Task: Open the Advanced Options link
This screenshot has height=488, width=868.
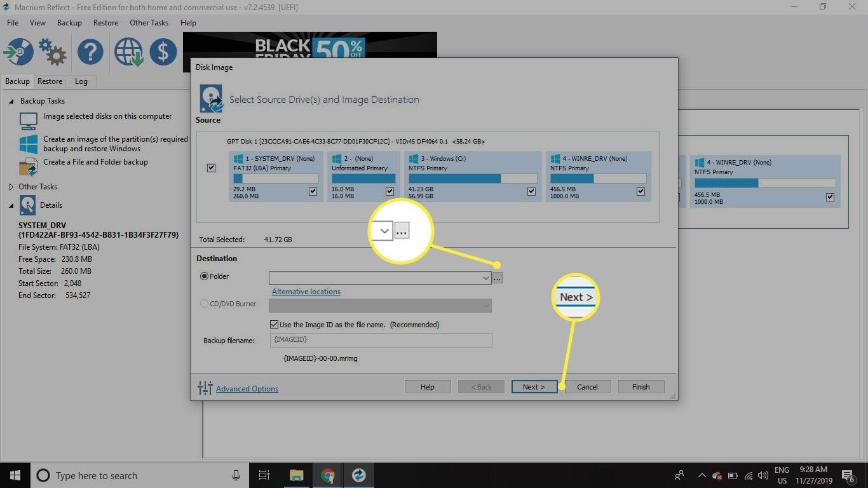Action: tap(247, 389)
